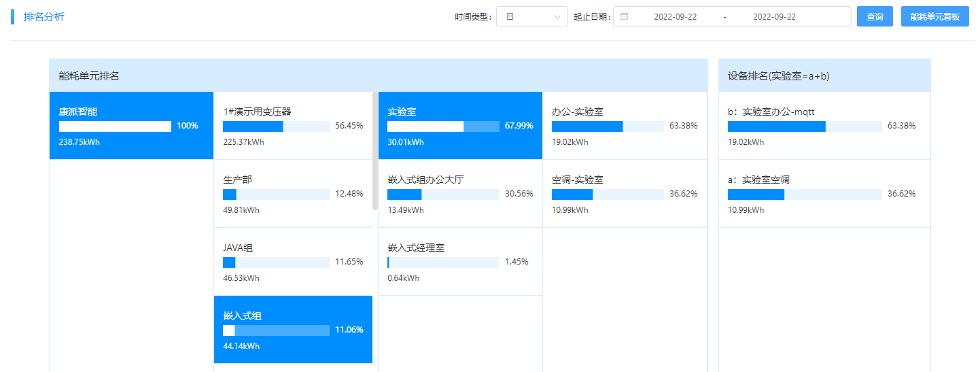Select the 嵌入式组 unit

point(293,330)
